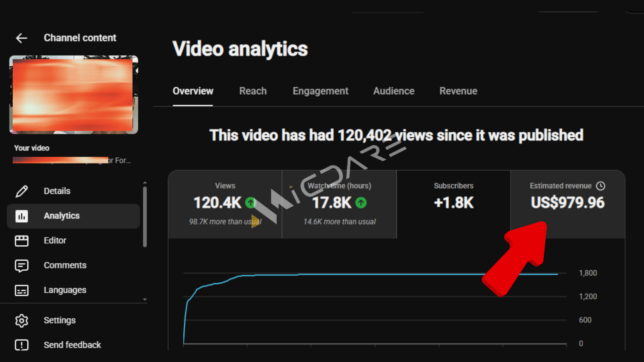The width and height of the screenshot is (644, 362).
Task: Click the US$979.96 revenue value
Action: click(x=568, y=203)
